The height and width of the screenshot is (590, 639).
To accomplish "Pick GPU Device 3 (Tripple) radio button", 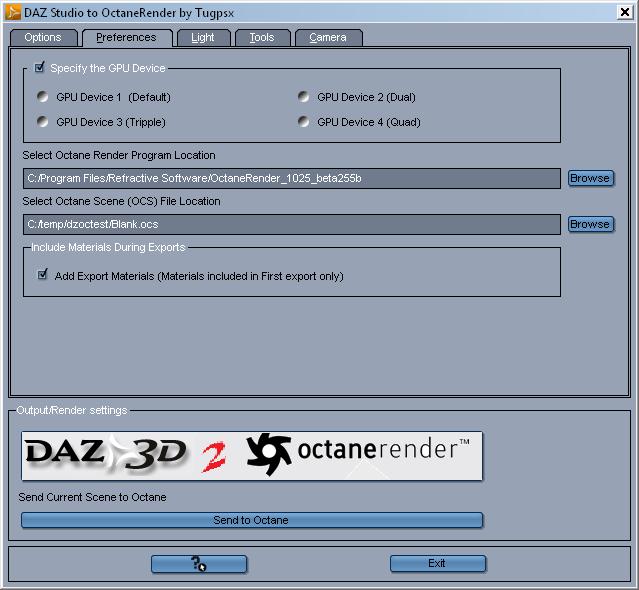I will point(42,122).
